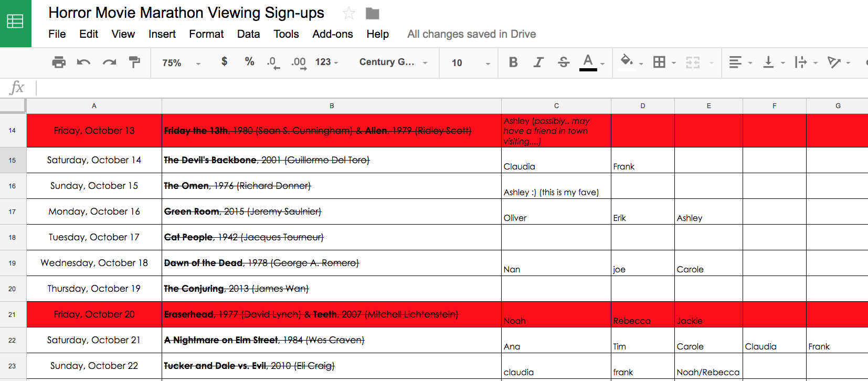Open the 75% zoom dropdown
Screen dimensions: 868x381
[x=181, y=63]
